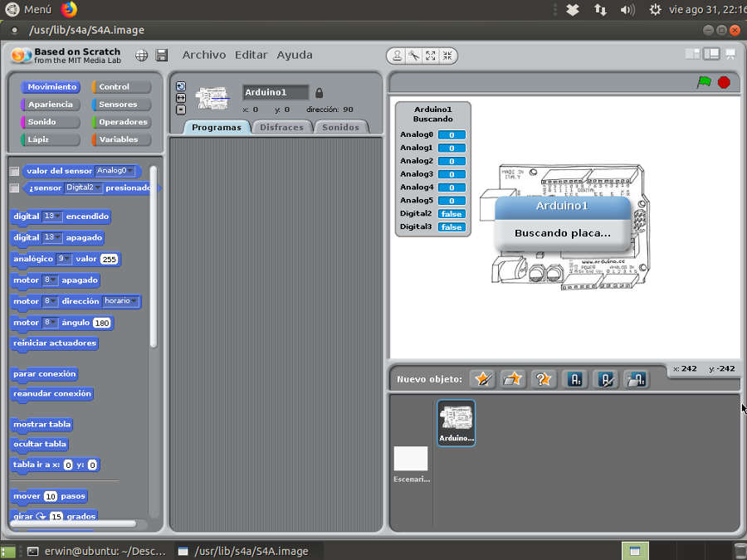Switch to full stage view mode
The image size is (747, 560).
click(x=711, y=54)
